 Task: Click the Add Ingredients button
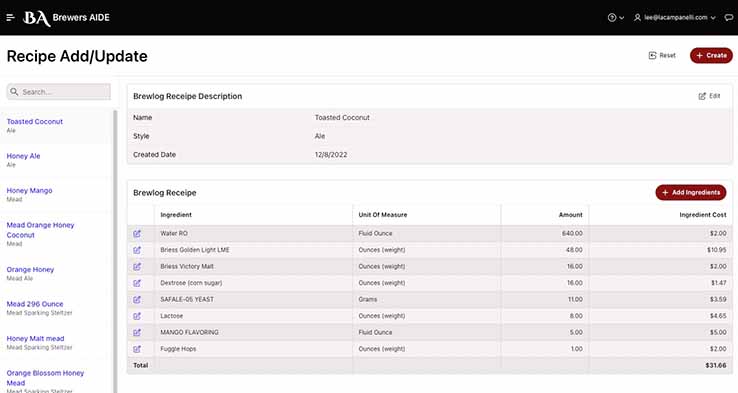pos(691,192)
